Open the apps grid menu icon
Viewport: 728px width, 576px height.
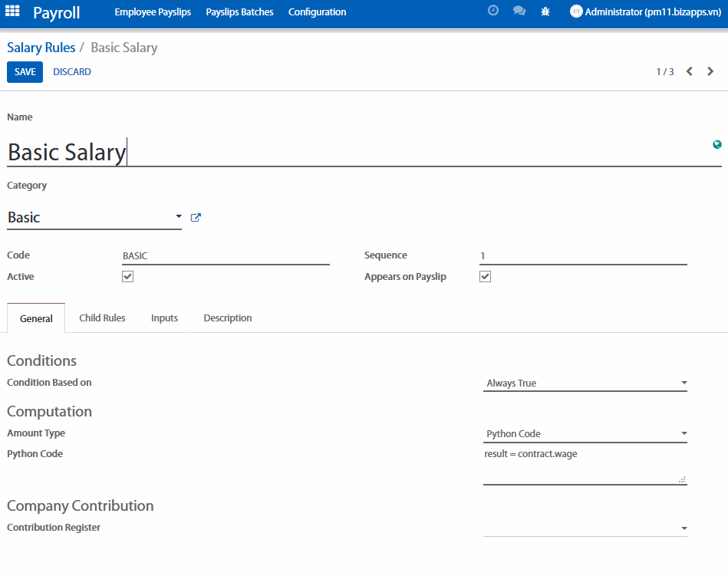12,12
